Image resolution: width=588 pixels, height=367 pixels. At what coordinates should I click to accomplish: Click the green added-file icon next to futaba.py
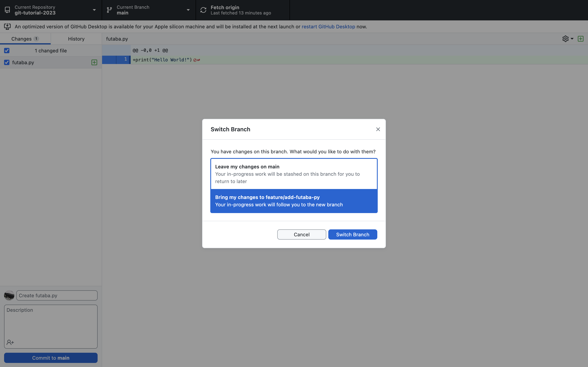click(x=94, y=62)
